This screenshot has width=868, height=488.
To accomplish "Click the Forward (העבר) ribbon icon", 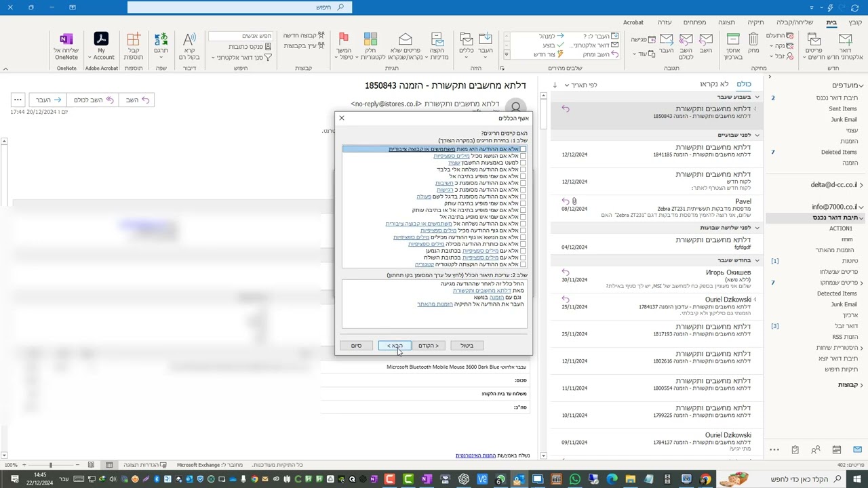I will point(667,40).
